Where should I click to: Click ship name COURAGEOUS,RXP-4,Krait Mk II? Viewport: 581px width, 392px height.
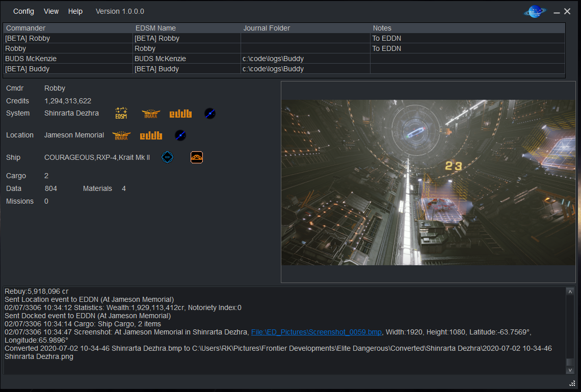tap(97, 157)
